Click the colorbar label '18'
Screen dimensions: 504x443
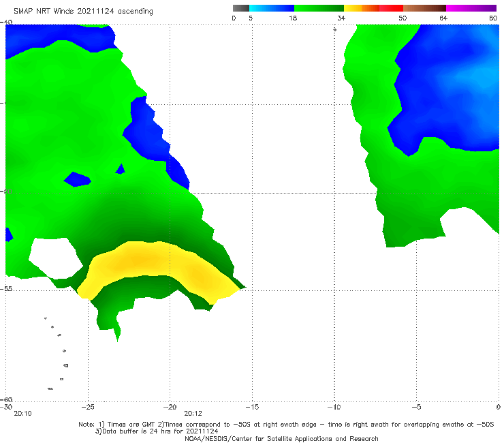point(293,18)
